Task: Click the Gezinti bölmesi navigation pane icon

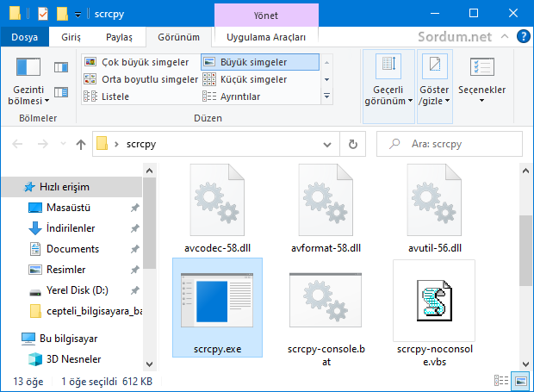Action: (x=28, y=66)
